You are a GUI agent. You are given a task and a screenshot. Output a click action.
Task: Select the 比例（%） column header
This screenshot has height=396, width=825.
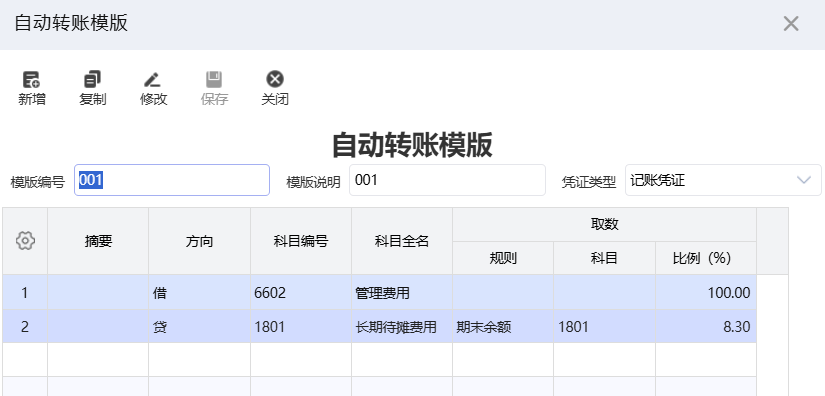pyautogui.click(x=706, y=258)
